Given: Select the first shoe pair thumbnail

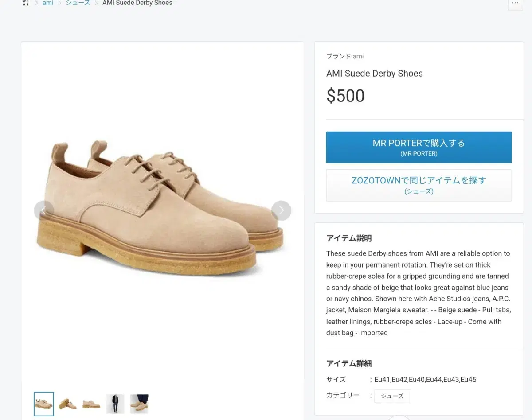Looking at the screenshot, I should 44,404.
